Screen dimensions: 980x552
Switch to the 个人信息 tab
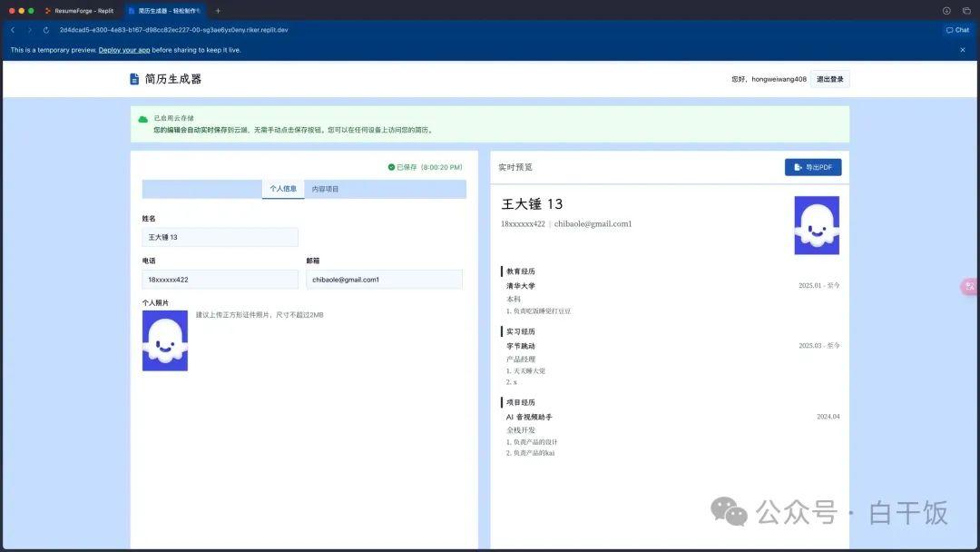283,189
